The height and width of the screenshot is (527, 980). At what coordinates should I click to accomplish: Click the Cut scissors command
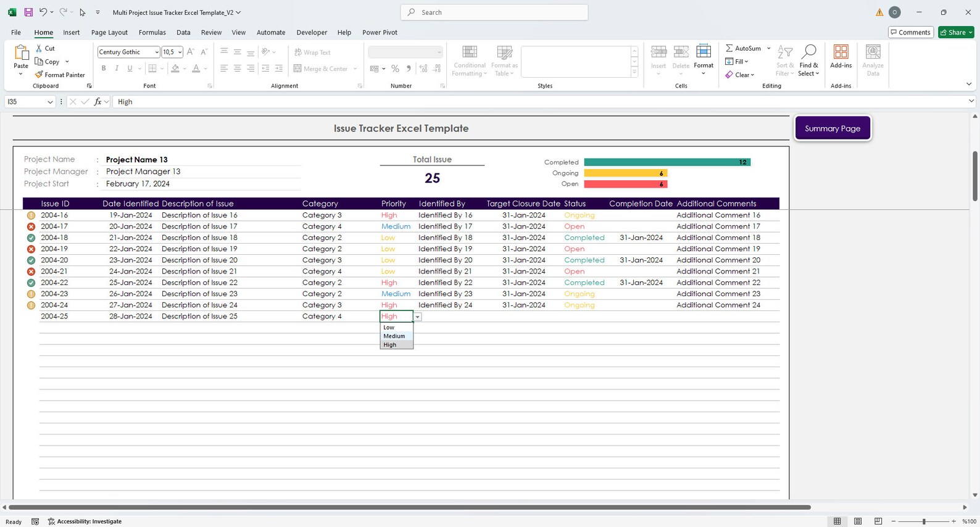tap(46, 48)
